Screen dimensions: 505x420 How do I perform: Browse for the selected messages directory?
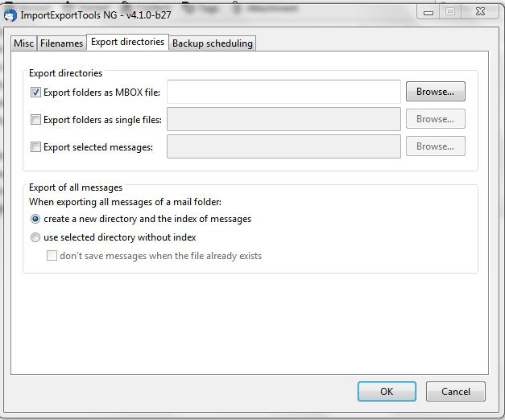[x=436, y=146]
